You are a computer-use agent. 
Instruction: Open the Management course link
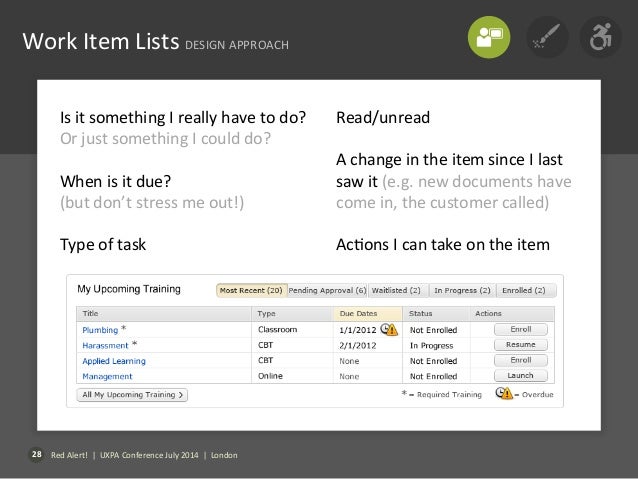click(x=107, y=377)
